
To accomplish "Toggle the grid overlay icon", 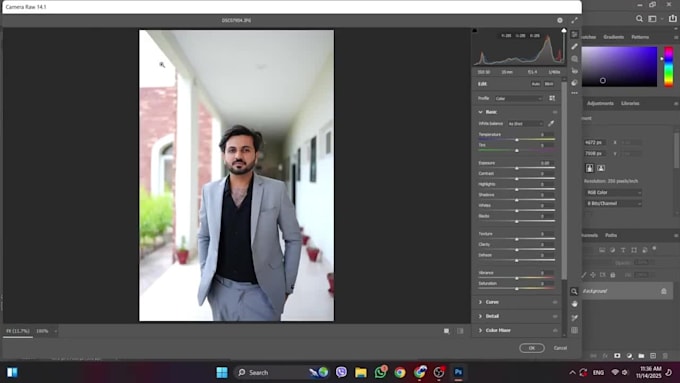I will tap(574, 331).
